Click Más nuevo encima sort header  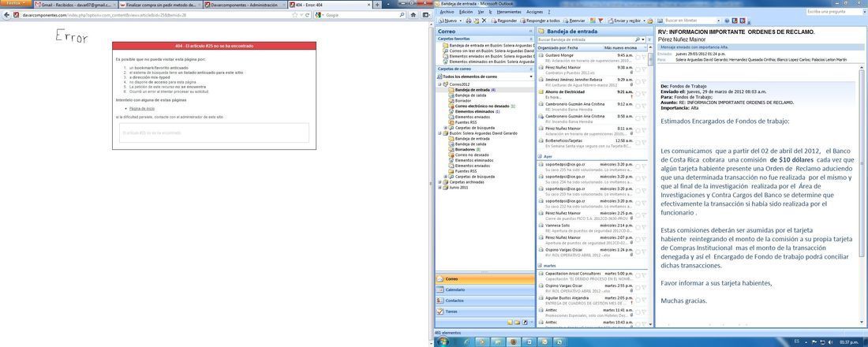[x=620, y=48]
